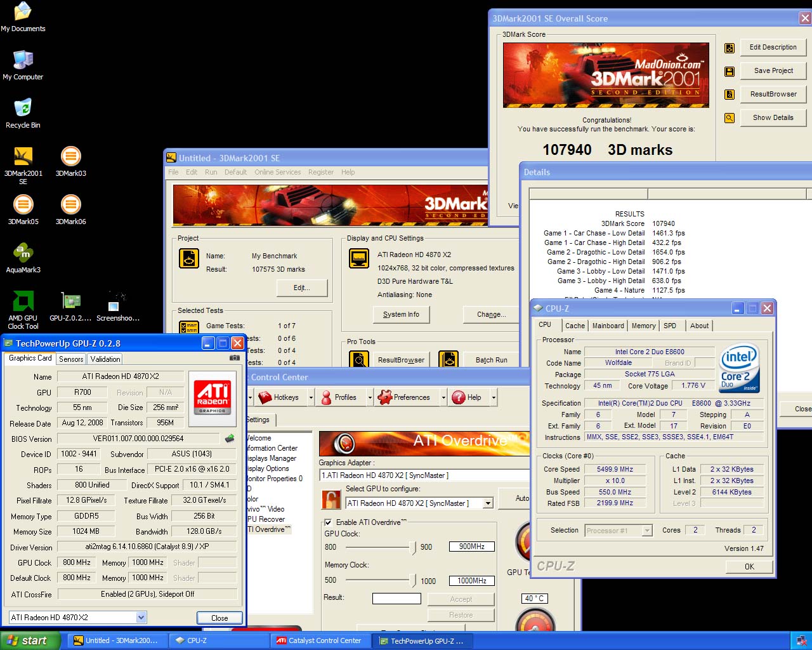Open the 3DMark03 desktop icon

70,161
